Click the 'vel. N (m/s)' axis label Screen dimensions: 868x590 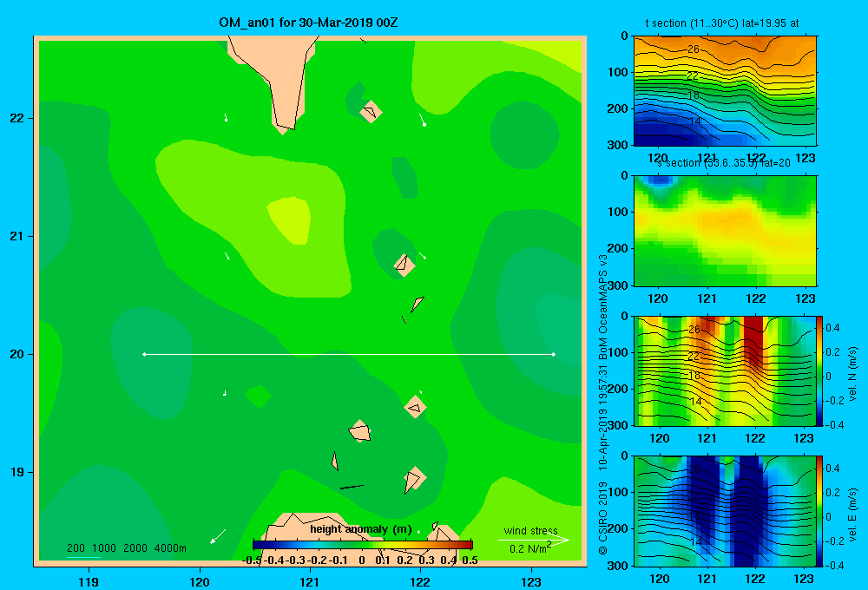click(853, 374)
